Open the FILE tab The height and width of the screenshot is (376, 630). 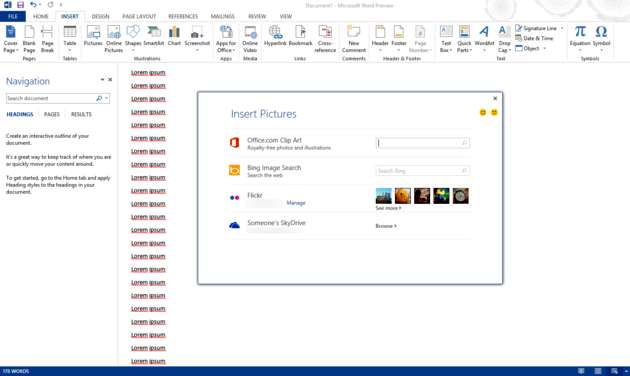(13, 16)
